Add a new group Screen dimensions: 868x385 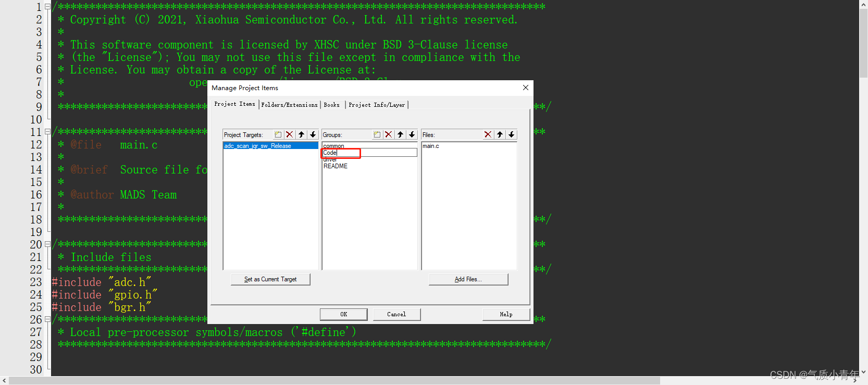pyautogui.click(x=377, y=134)
